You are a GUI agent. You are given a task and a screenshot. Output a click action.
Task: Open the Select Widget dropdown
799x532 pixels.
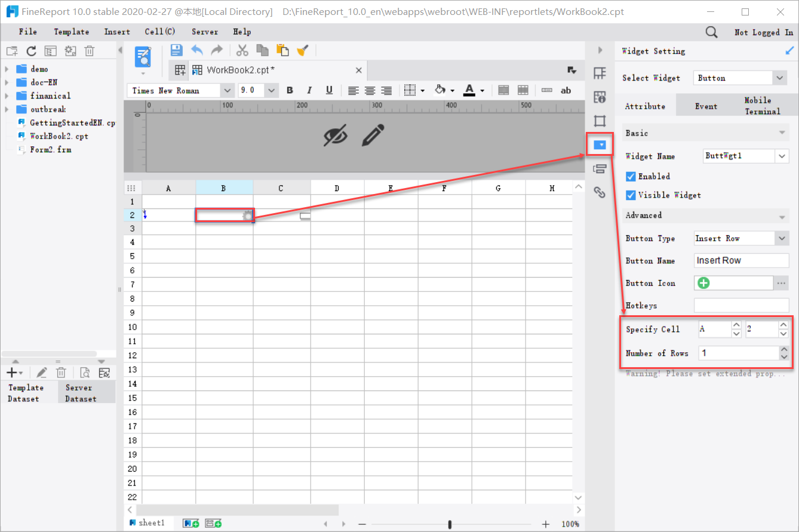click(778, 77)
